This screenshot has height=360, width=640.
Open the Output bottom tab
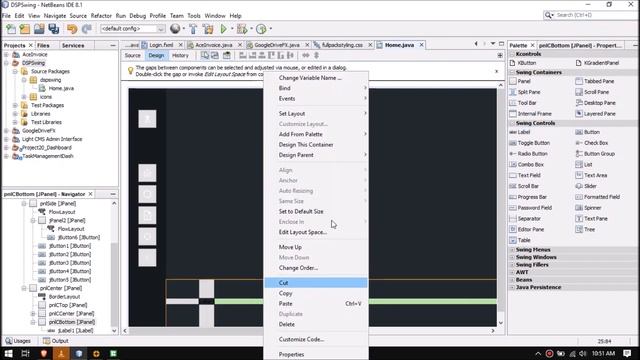56,341
